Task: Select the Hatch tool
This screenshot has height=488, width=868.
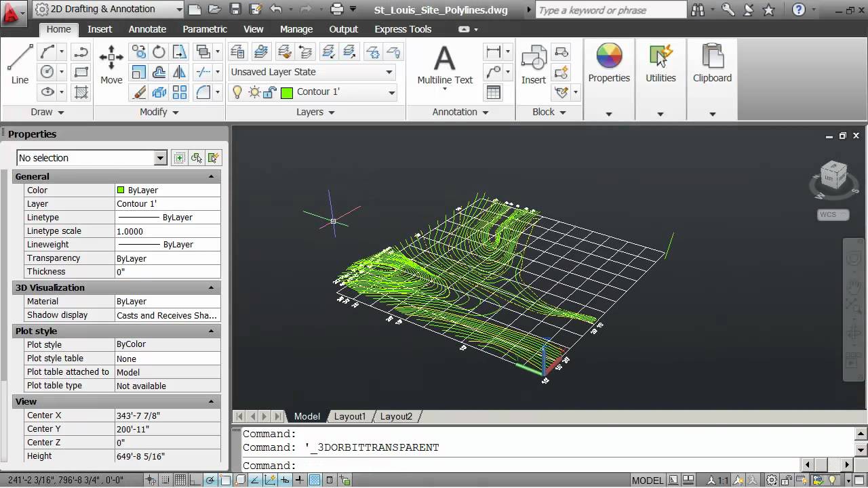Action: (81, 92)
